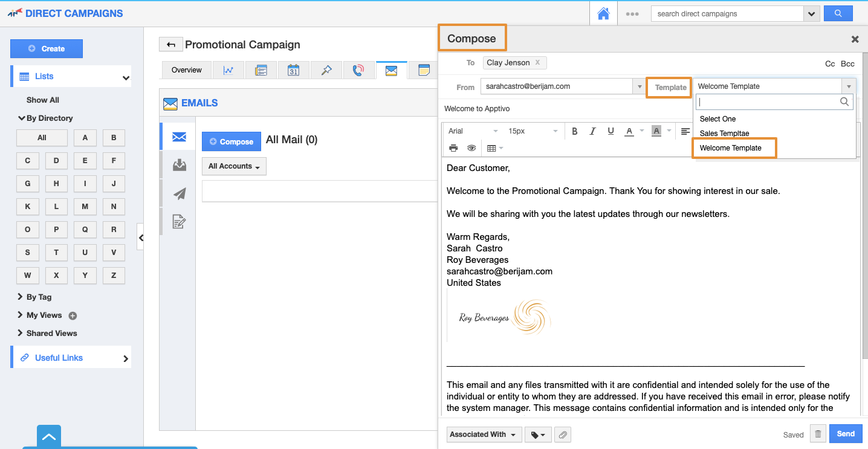Click the search direct campaigns field
Image resolution: width=868 pixels, height=449 pixels.
727,14
